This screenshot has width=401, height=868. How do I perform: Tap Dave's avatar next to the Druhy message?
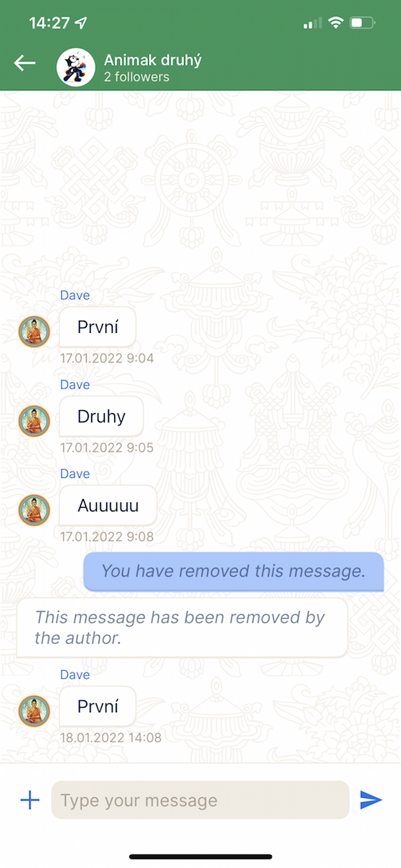34,421
